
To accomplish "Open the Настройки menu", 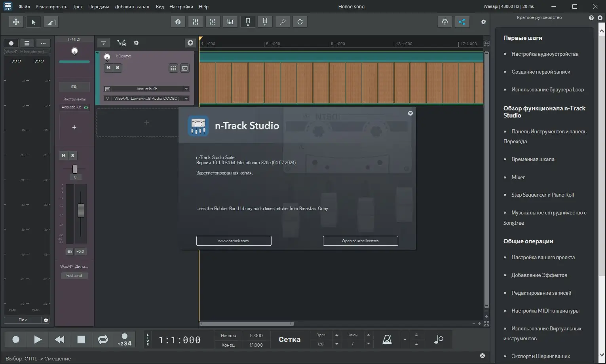I will (181, 7).
